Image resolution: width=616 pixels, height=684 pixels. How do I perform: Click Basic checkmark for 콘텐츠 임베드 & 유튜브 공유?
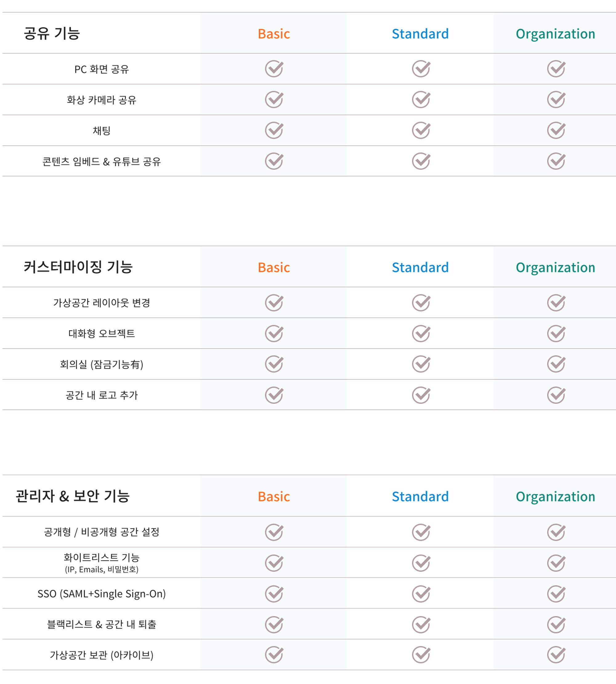coord(274,161)
